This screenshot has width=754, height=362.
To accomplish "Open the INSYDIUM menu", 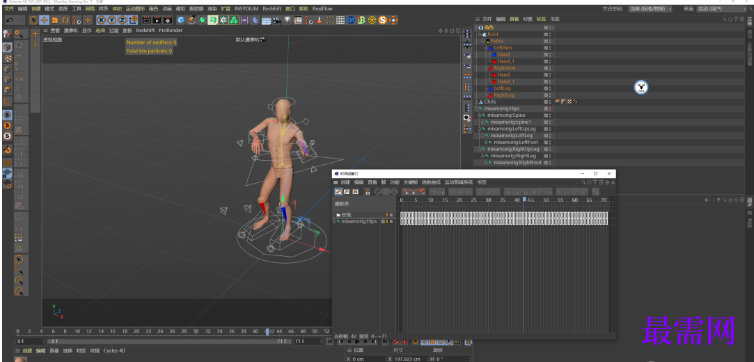I will pos(246,9).
